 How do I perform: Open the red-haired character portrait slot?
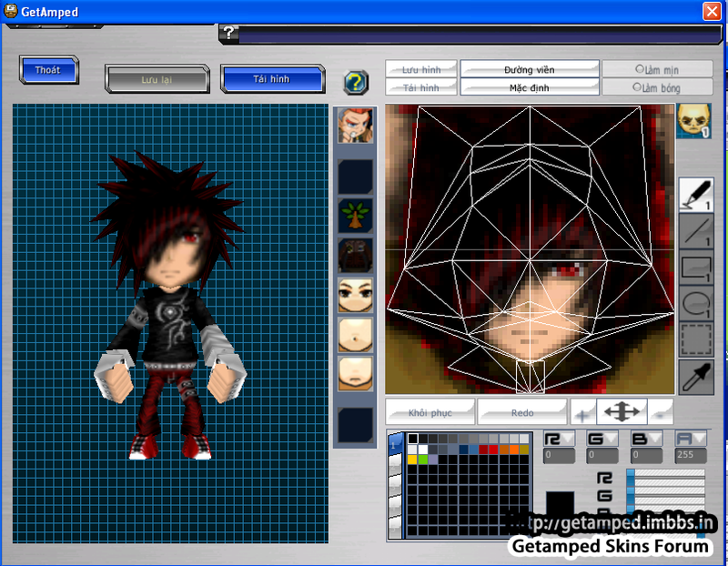click(x=355, y=126)
